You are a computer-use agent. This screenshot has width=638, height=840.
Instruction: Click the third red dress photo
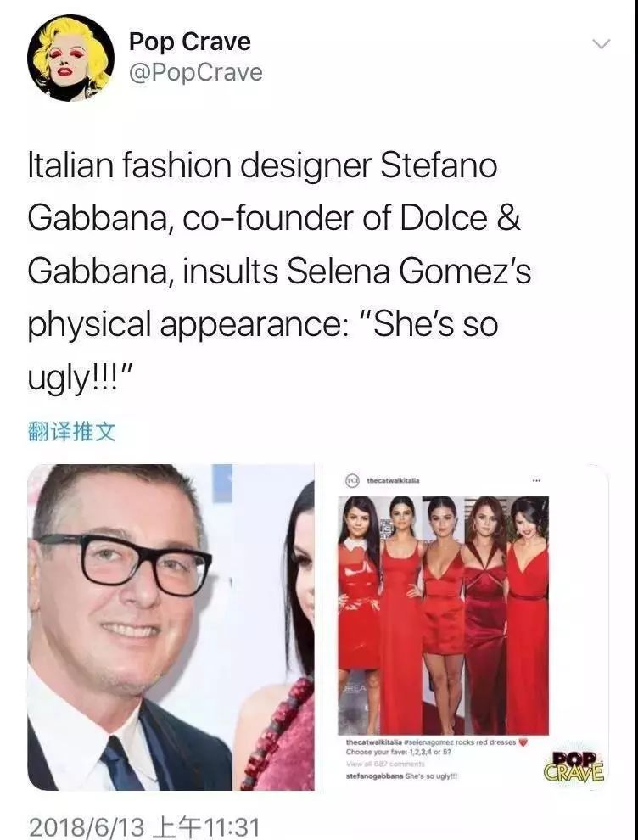(x=443, y=614)
